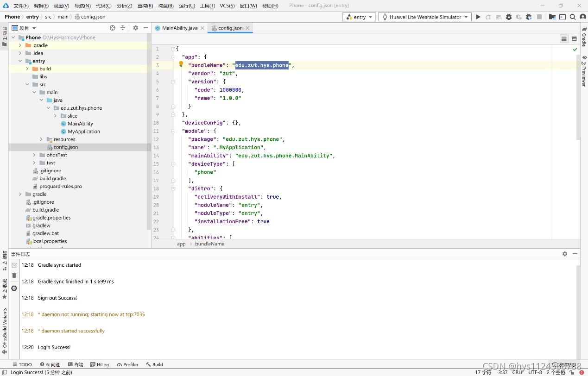Image resolution: width=588 pixels, height=376 pixels.
Task: Click the intention lightbulb on line 3
Action: pyautogui.click(x=181, y=64)
